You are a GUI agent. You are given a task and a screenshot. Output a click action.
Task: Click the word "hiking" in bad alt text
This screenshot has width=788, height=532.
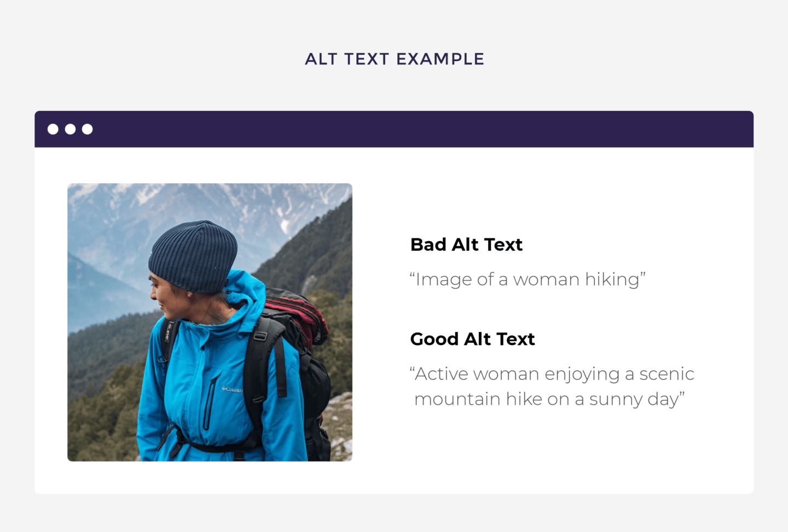[x=612, y=279]
